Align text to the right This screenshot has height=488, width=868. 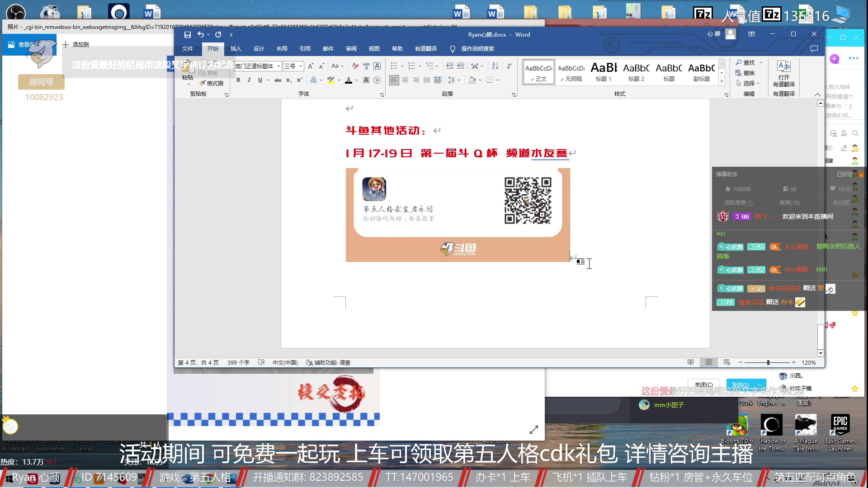(x=416, y=80)
